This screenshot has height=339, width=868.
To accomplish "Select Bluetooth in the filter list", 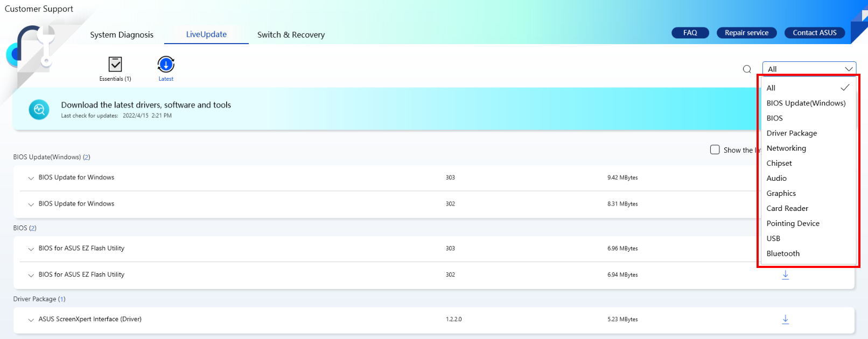I will pos(808,253).
